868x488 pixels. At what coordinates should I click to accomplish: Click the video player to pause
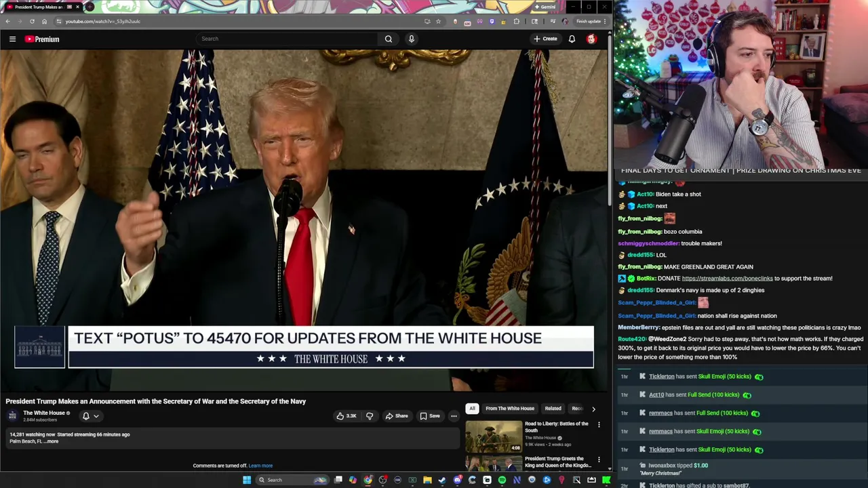click(x=304, y=220)
